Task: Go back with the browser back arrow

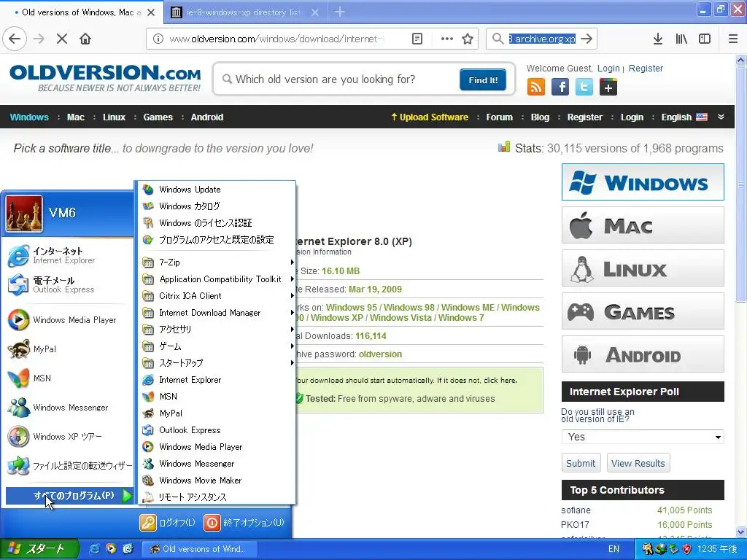Action: point(15,39)
